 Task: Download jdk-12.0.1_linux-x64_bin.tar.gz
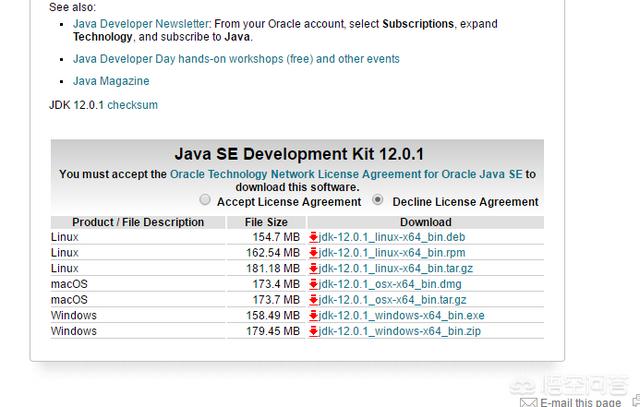coord(396,269)
